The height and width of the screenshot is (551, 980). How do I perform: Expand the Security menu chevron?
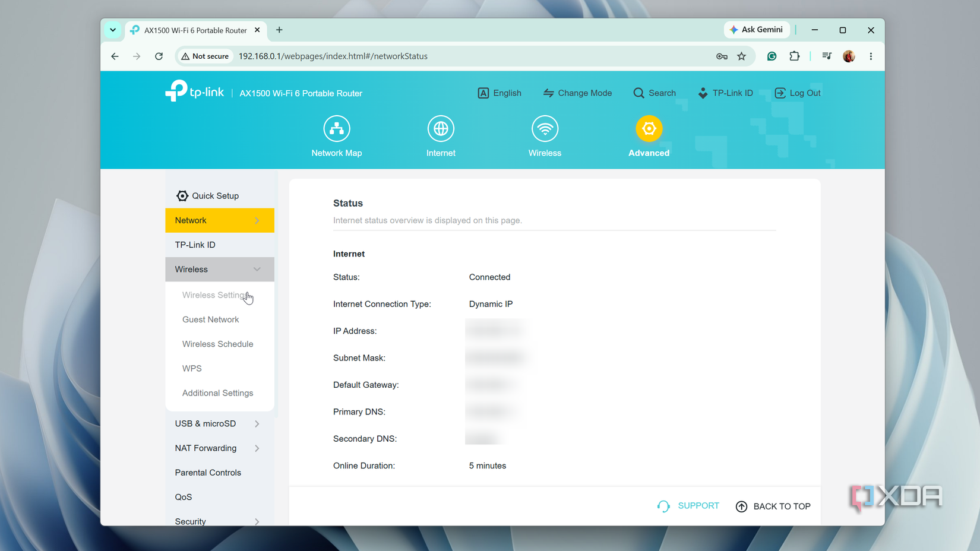pyautogui.click(x=257, y=522)
